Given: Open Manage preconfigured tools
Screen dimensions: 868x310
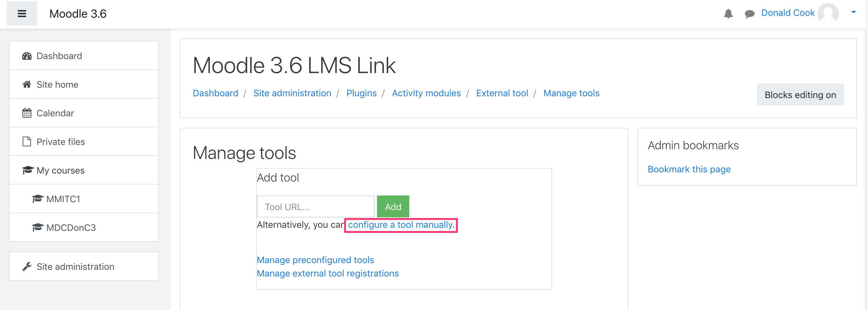Looking at the screenshot, I should click(315, 260).
